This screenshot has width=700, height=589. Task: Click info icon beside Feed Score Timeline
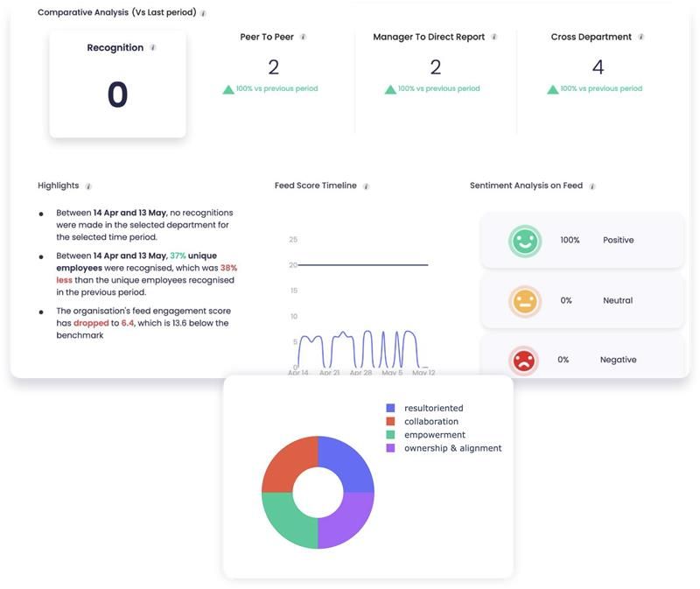coord(366,186)
